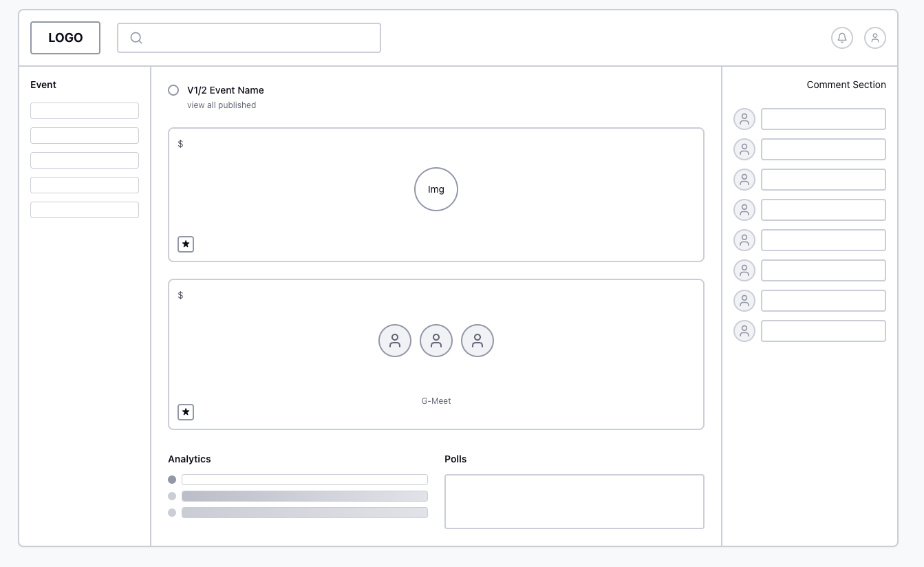Click the circular Img placeholder
The height and width of the screenshot is (567, 924).
click(x=436, y=189)
